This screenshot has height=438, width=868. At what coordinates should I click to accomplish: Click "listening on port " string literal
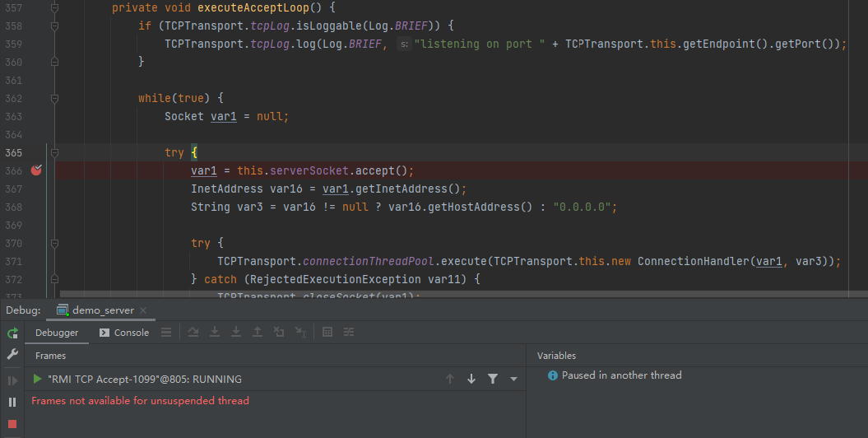point(480,44)
